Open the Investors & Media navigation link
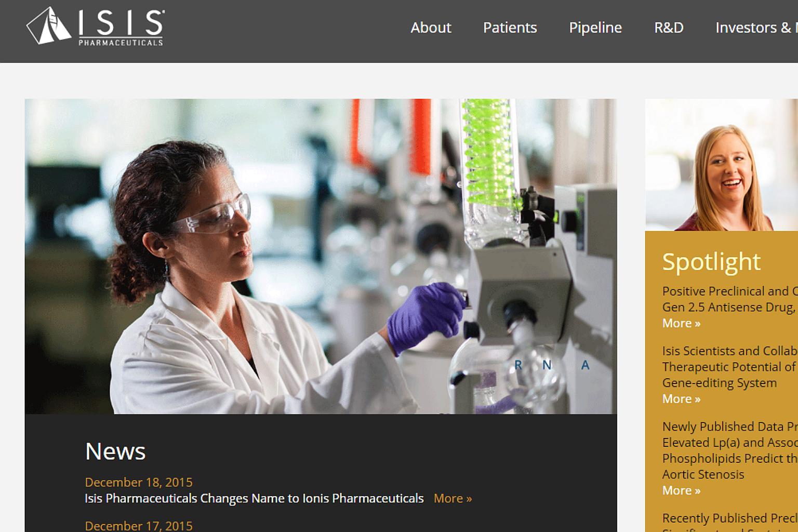Screen dimensions: 798x532 (x=756, y=28)
